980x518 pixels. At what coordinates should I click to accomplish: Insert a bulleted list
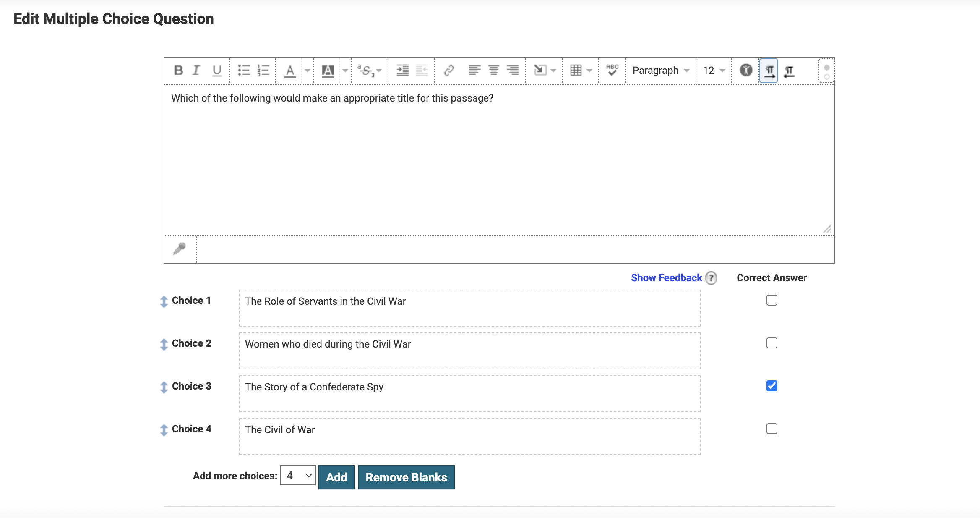coord(244,71)
